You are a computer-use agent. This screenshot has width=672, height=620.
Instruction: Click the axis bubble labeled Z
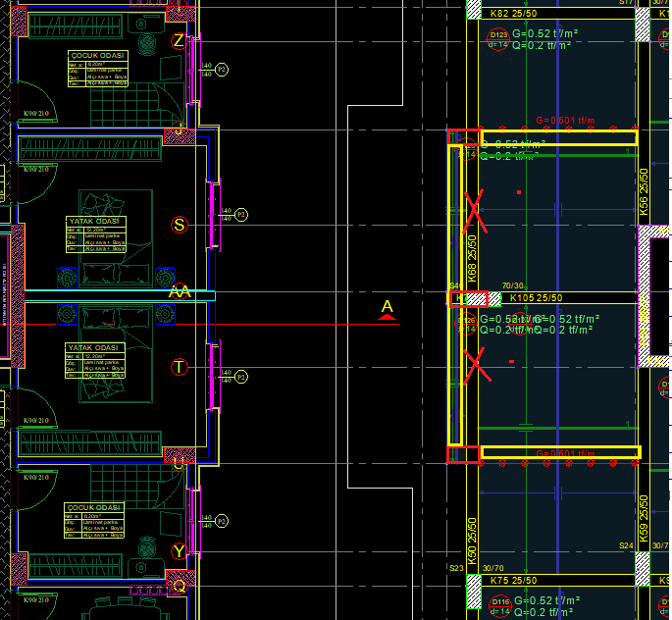click(178, 41)
